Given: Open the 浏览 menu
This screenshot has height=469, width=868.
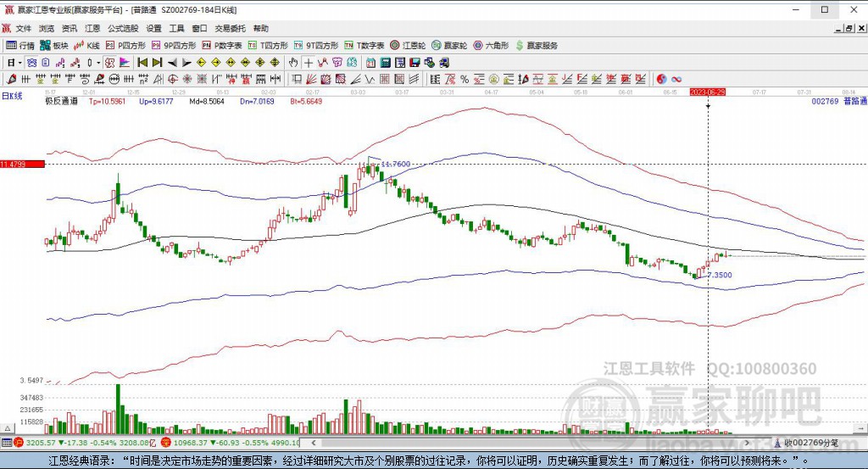Looking at the screenshot, I should click(47, 28).
